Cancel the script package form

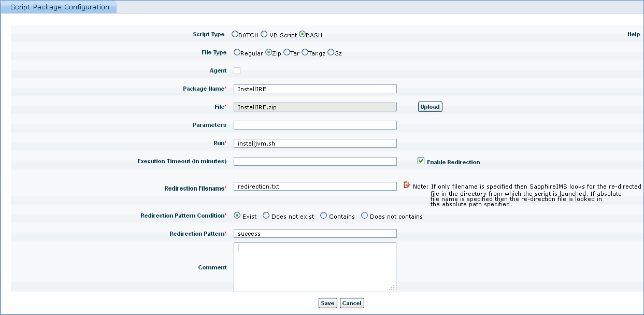pos(352,303)
